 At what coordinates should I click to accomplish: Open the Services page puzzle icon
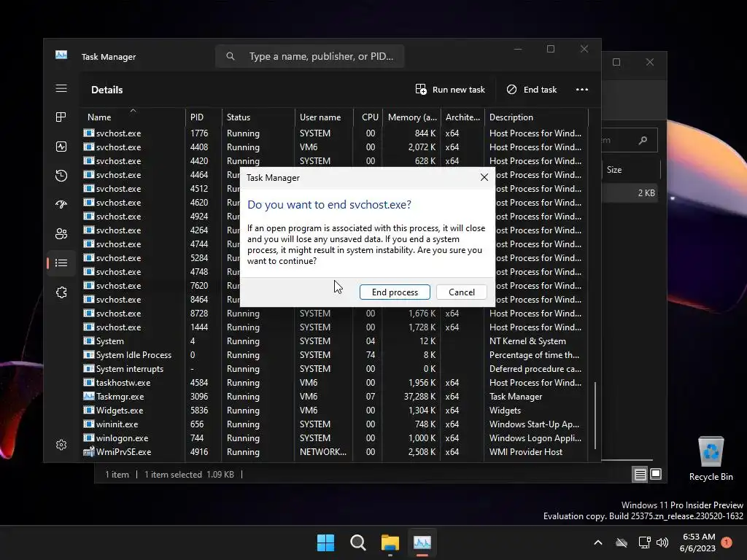coord(61,292)
